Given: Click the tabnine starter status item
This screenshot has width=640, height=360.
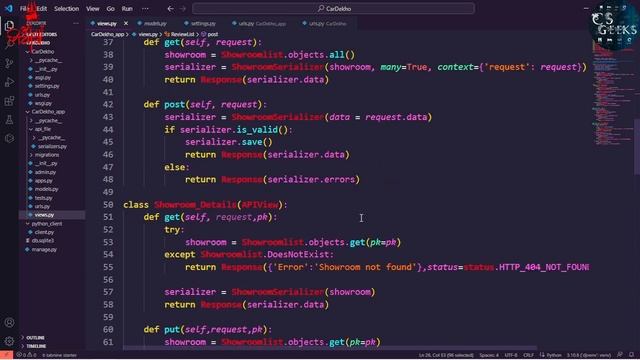Looking at the screenshot, I should tap(59, 355).
